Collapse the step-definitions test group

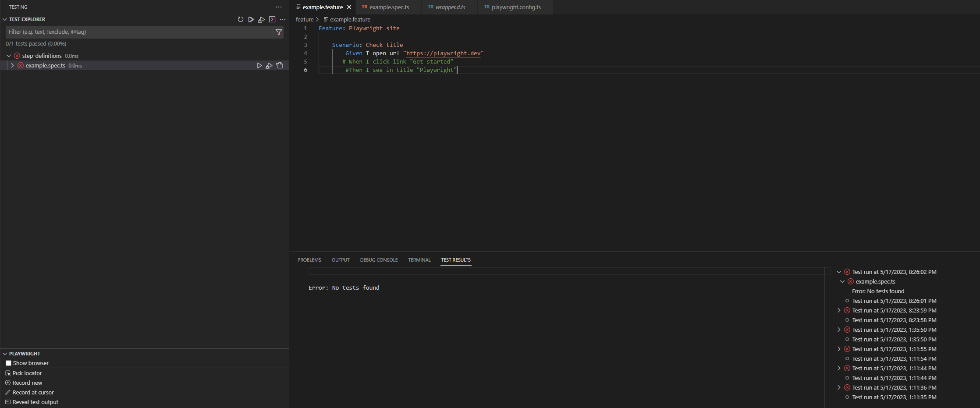click(x=8, y=56)
